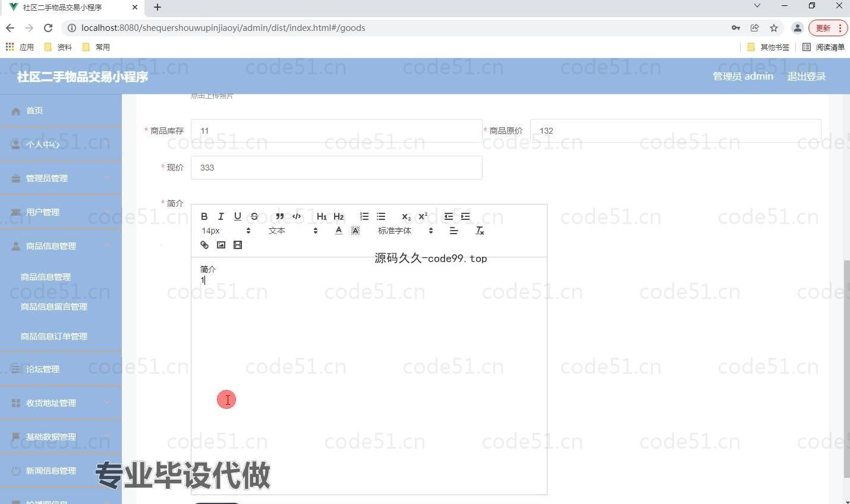Open the text color picker
The image size is (850, 504).
pos(339,231)
